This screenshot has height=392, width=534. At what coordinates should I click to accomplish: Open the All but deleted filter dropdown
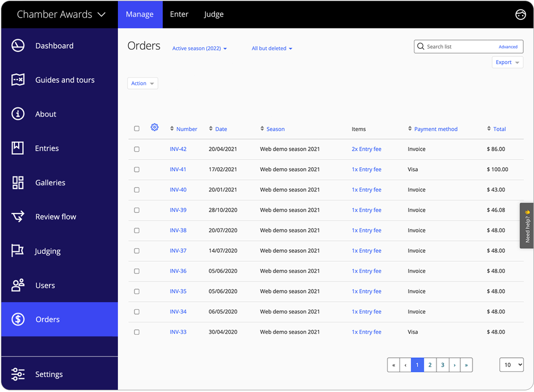[272, 48]
